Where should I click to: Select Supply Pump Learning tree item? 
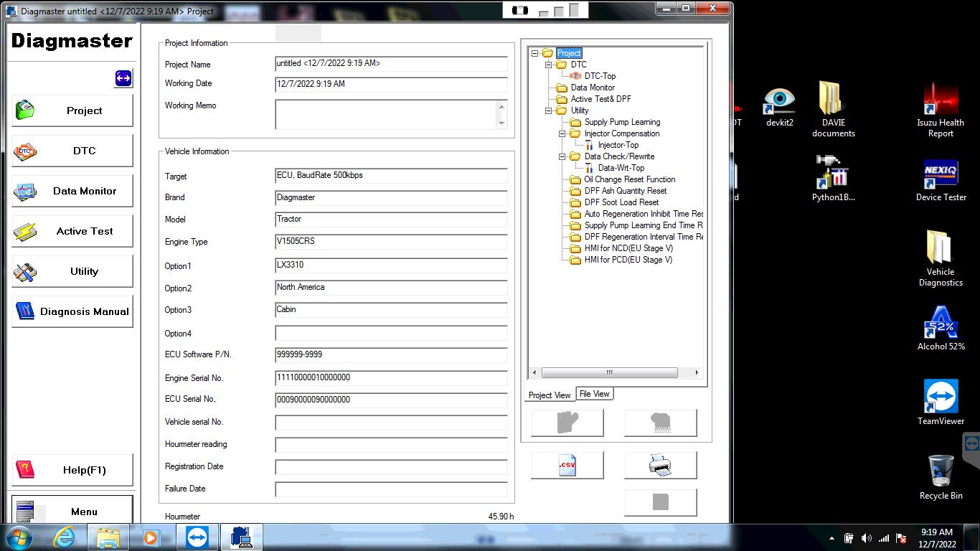coord(622,122)
